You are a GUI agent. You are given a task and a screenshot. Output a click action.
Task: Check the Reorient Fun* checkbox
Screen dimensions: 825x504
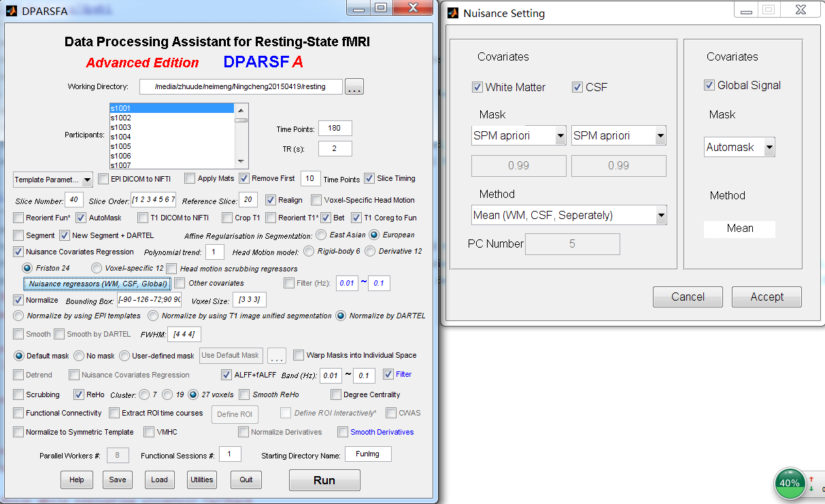(18, 218)
